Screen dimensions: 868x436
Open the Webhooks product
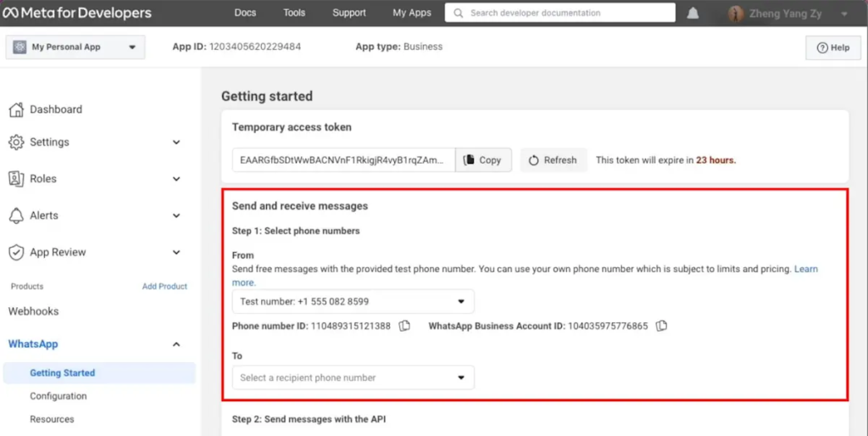coord(33,311)
